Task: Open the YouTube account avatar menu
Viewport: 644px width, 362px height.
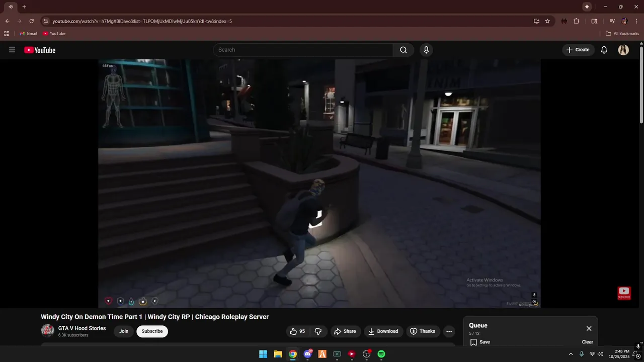Action: [623, 50]
